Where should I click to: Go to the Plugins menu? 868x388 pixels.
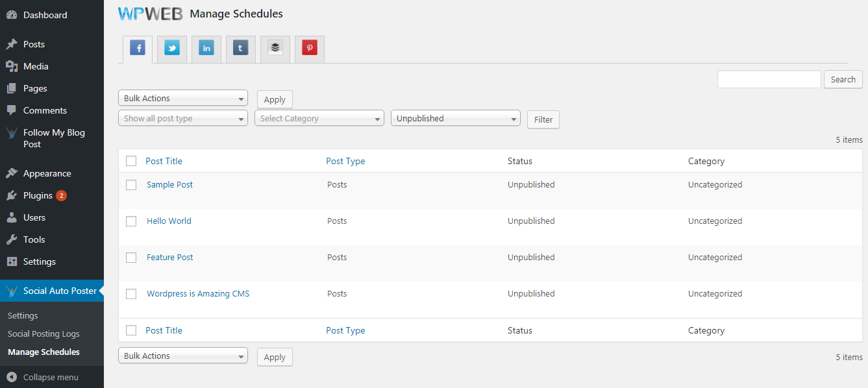(38, 195)
